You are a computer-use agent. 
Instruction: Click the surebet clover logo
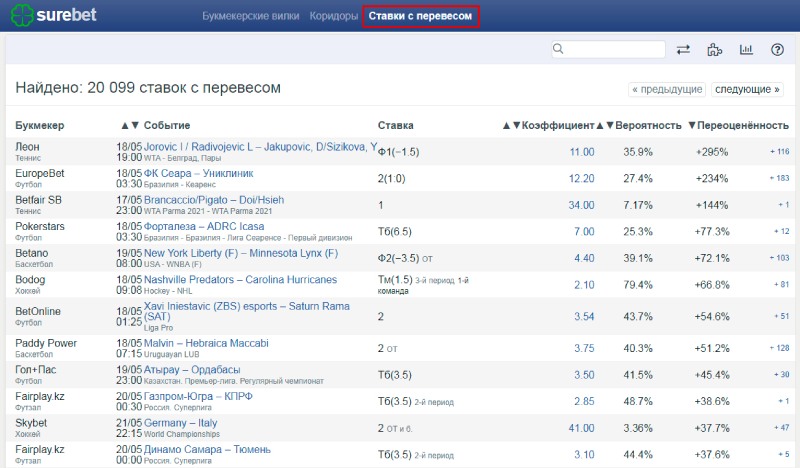coord(22,15)
